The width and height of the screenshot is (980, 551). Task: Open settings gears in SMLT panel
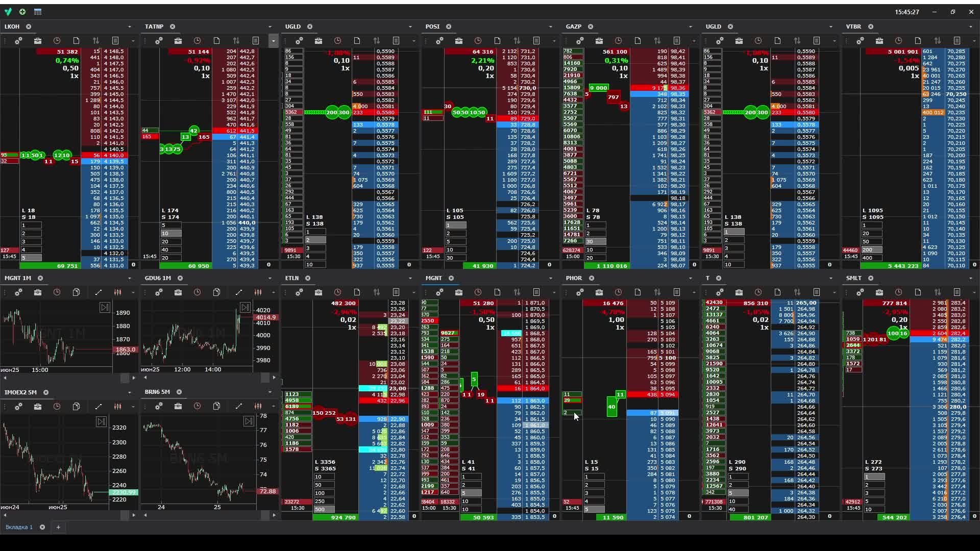click(x=860, y=292)
